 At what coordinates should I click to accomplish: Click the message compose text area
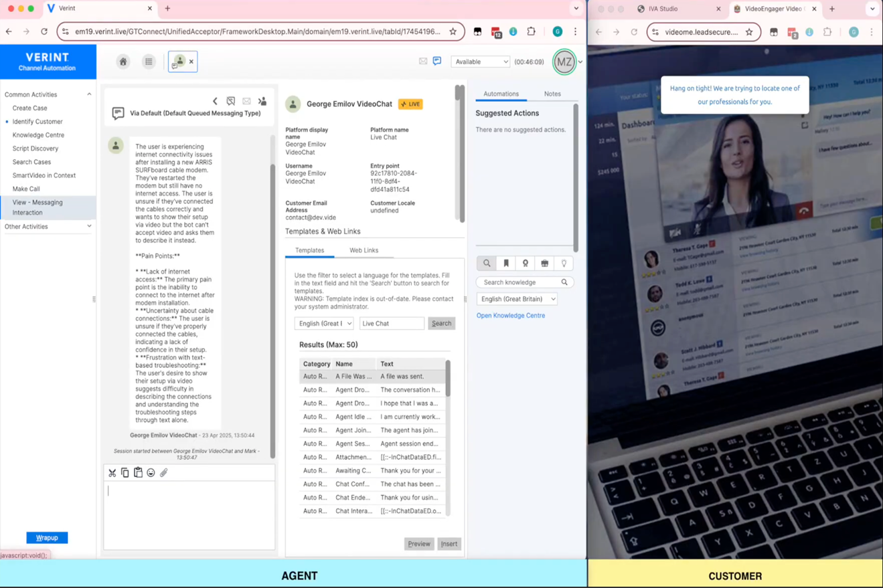click(189, 514)
